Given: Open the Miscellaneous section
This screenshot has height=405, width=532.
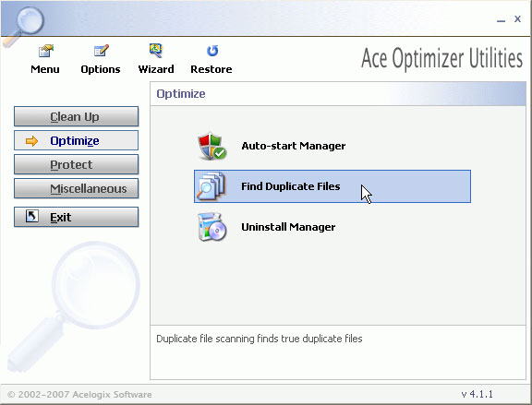Looking at the screenshot, I should point(77,188).
